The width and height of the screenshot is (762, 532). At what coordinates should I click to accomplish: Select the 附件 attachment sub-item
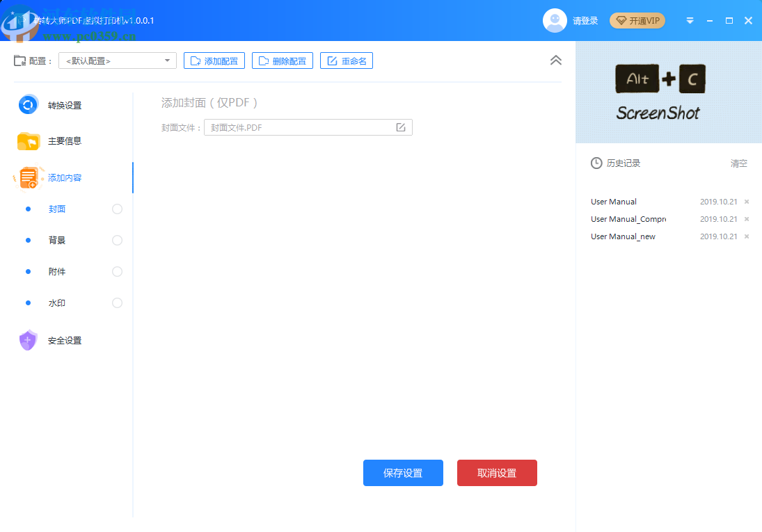click(57, 272)
